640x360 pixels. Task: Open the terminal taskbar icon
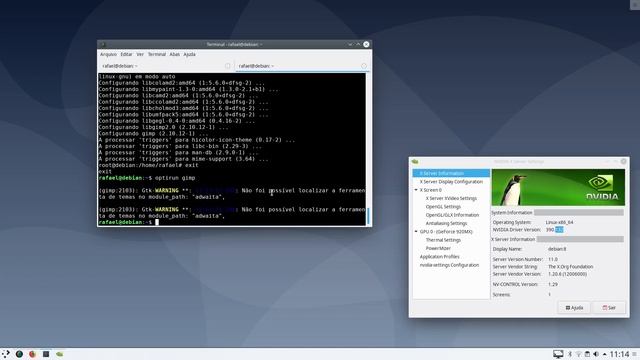tap(46, 354)
